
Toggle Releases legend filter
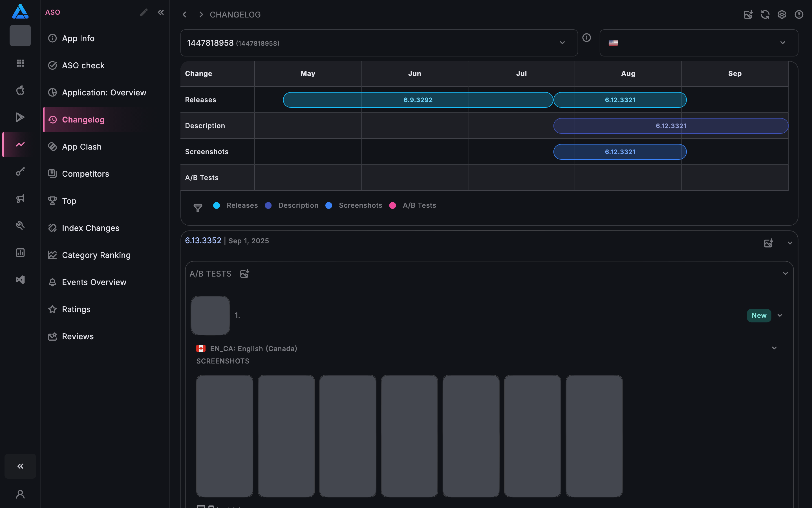point(235,205)
